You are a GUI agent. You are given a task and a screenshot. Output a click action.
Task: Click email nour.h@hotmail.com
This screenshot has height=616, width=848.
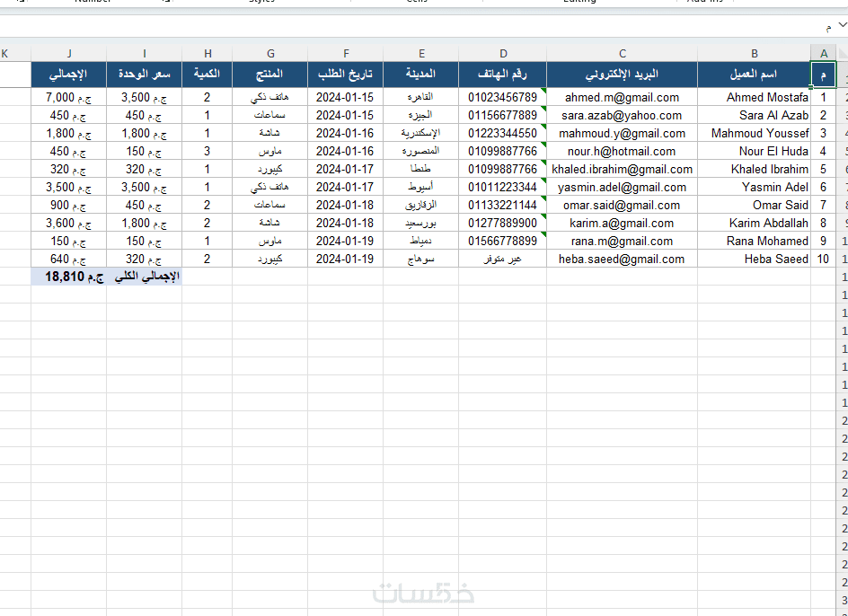622,151
